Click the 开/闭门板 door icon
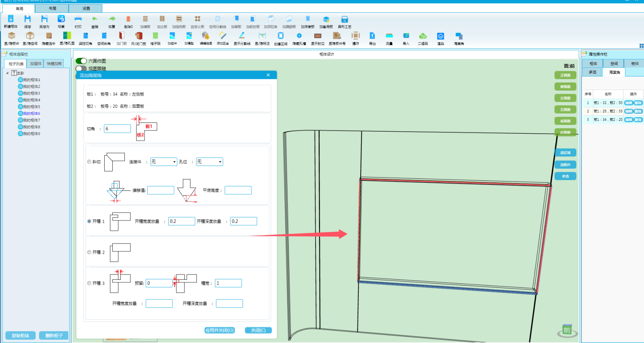Screen dimensions: 644x343 pyautogui.click(x=139, y=36)
